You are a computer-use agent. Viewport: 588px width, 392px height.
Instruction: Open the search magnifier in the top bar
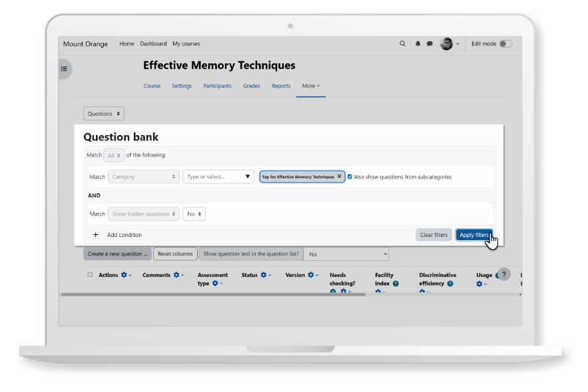[x=402, y=43]
